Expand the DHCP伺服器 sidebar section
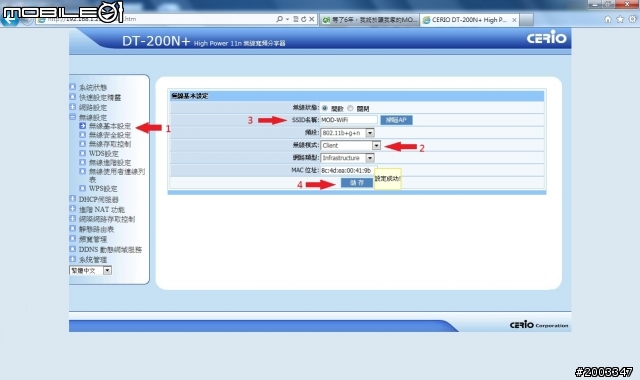The height and width of the screenshot is (380, 640). (73, 199)
